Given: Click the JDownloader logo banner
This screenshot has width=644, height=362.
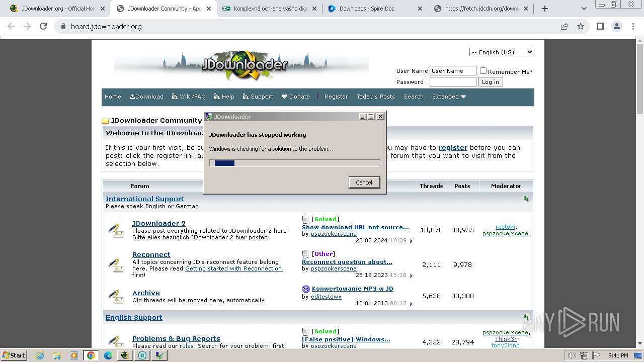Looking at the screenshot, I should 242,65.
